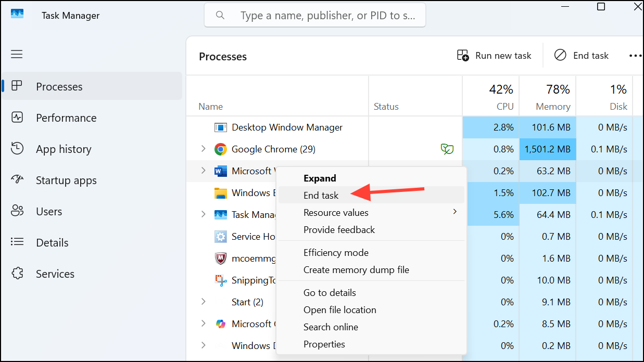Open the hamburger navigation menu
Viewport: 644px width, 362px height.
click(x=17, y=54)
